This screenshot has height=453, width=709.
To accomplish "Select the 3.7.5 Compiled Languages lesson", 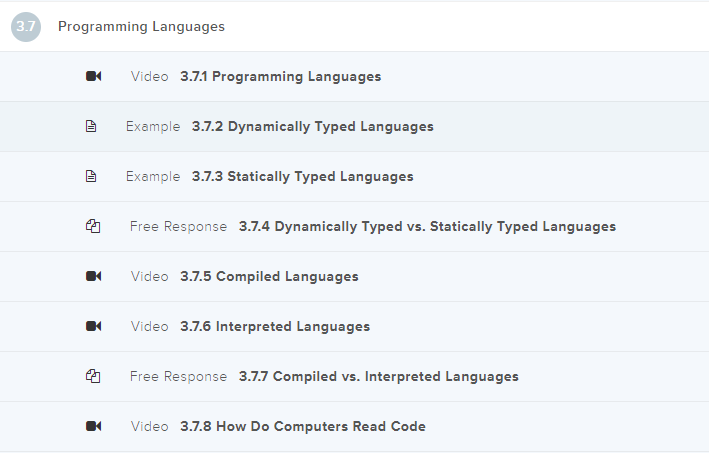I will pyautogui.click(x=269, y=277).
